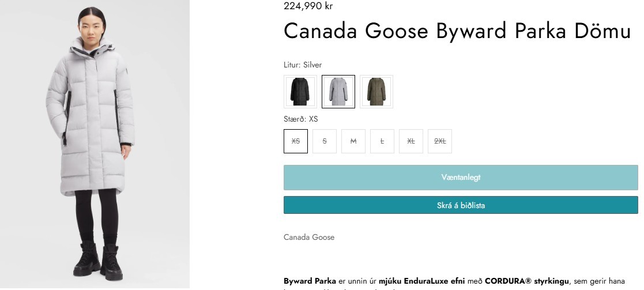Choose size XL option
644x290 pixels.
click(x=411, y=141)
